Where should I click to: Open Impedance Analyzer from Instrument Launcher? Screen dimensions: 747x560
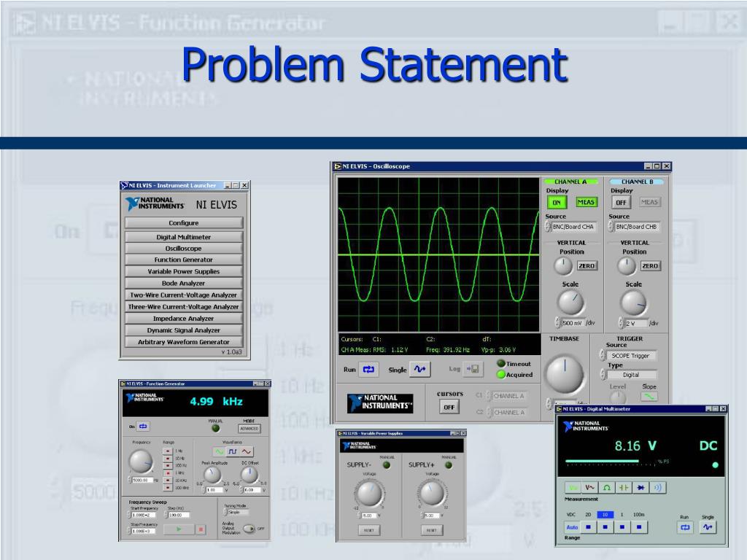[x=183, y=318]
